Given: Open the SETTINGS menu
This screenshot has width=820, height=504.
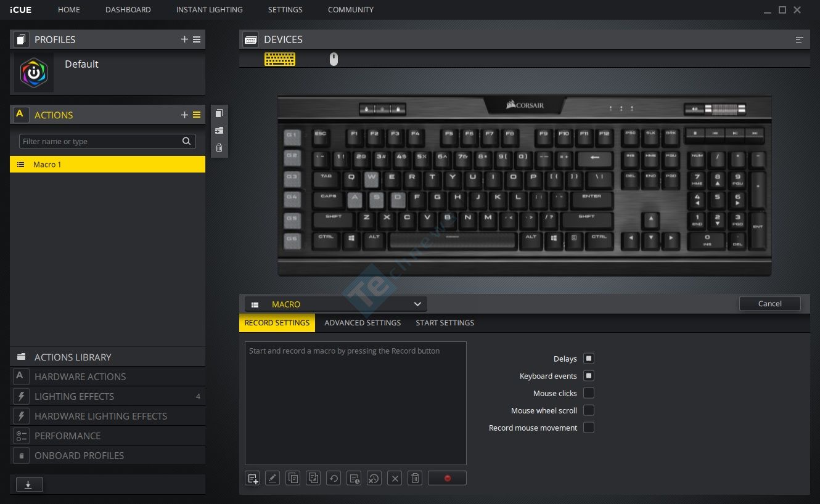Looking at the screenshot, I should pyautogui.click(x=285, y=10).
